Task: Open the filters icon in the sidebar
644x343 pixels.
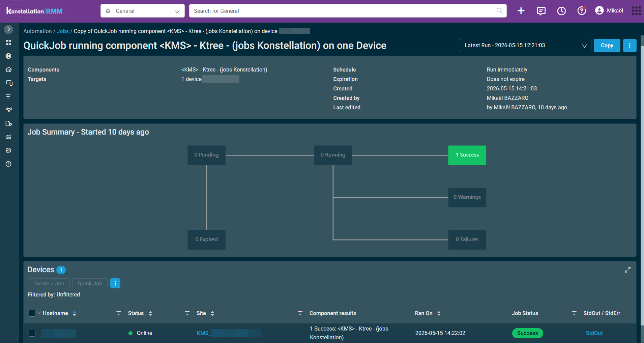Action: pos(8,96)
